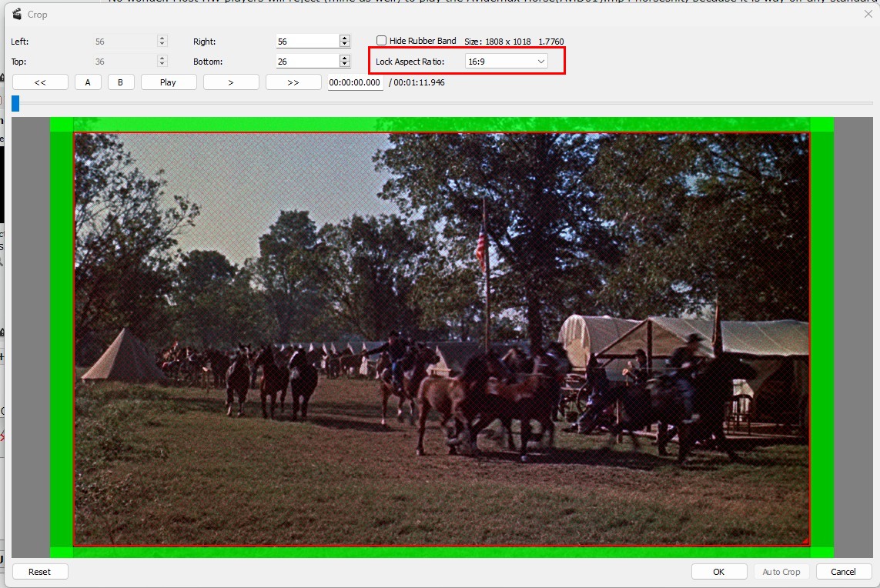Open the Lock Aspect Ratio dropdown

click(507, 61)
